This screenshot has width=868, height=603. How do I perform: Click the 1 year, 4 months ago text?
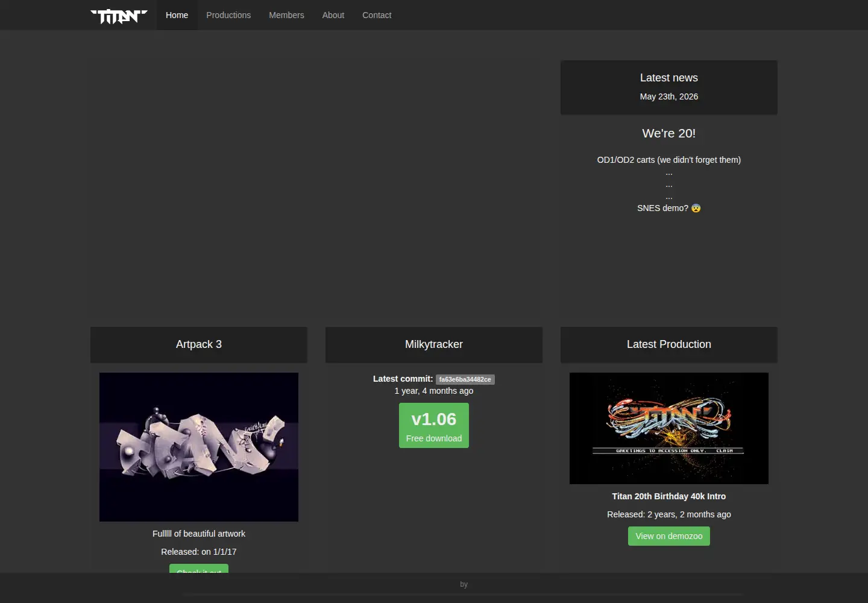pos(434,391)
